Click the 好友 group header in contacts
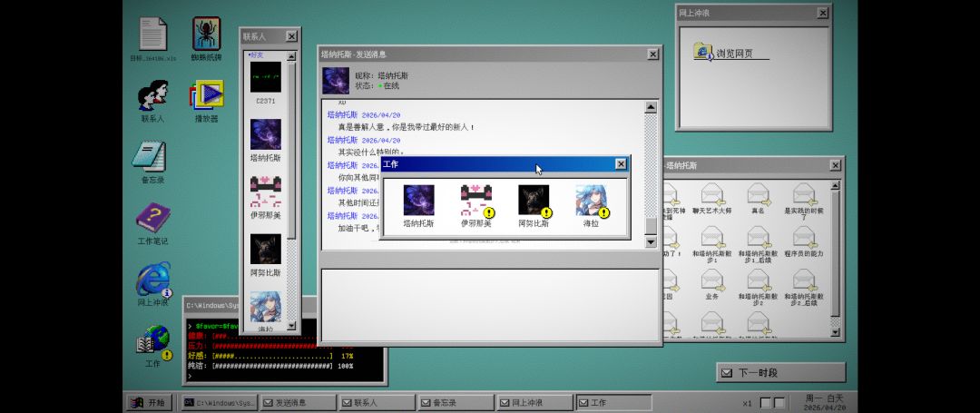This screenshot has height=413, width=980. (x=258, y=55)
